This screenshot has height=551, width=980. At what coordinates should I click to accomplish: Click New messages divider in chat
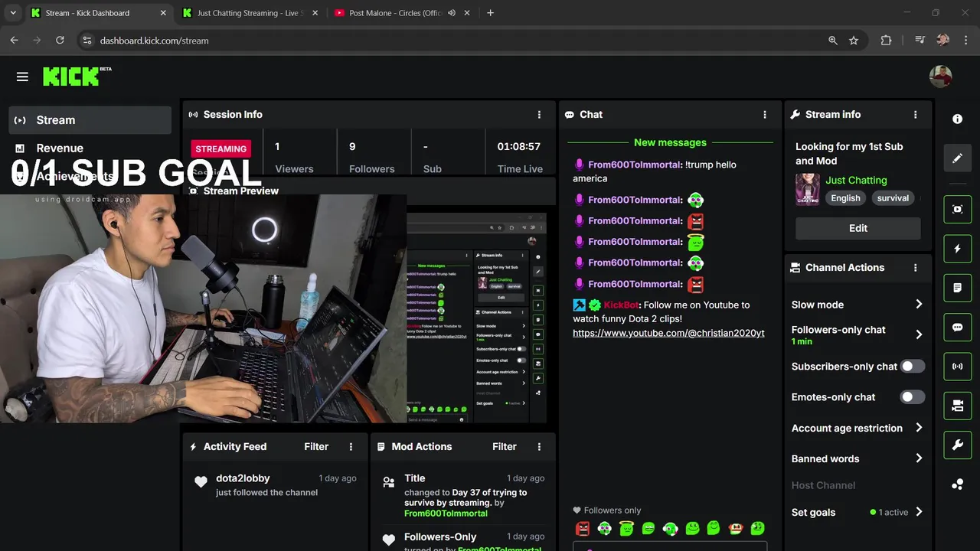670,142
